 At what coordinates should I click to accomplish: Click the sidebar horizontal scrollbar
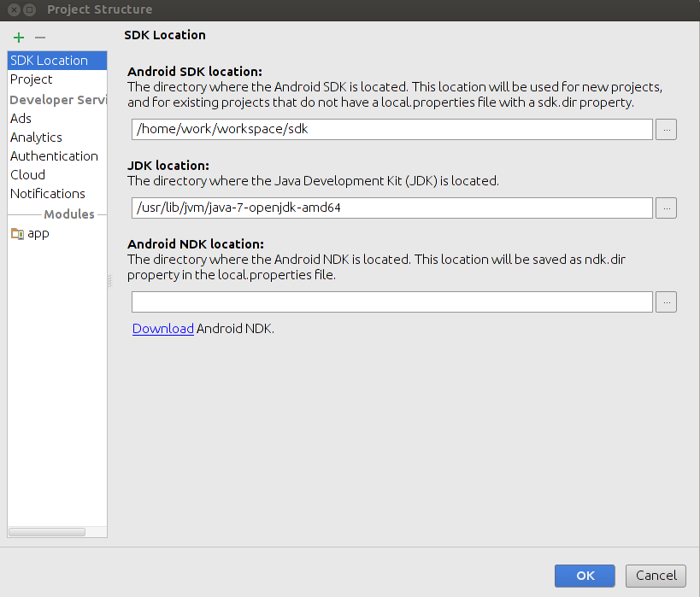coord(47,532)
